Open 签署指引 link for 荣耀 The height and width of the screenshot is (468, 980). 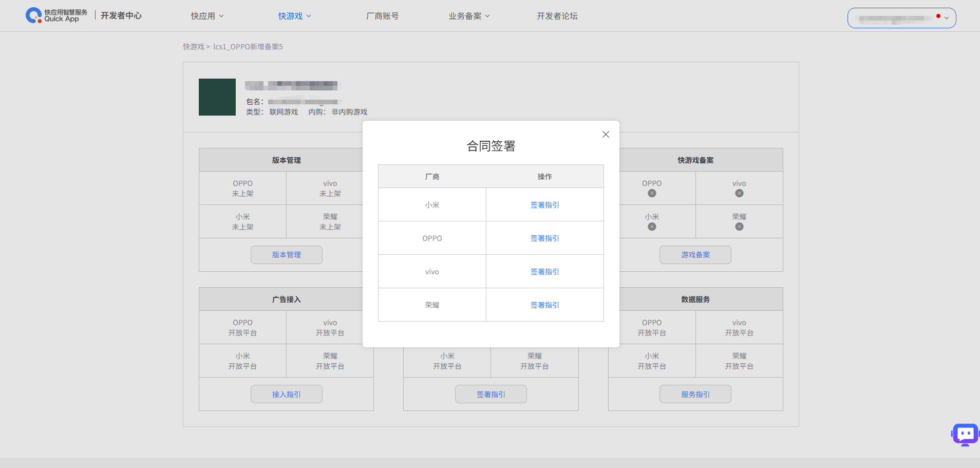544,305
